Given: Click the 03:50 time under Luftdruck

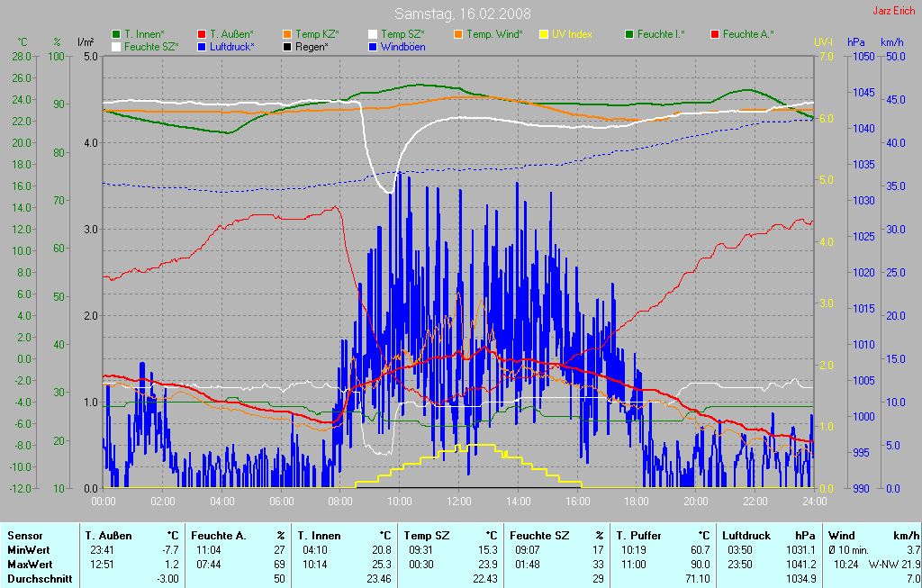Looking at the screenshot, I should [x=740, y=550].
